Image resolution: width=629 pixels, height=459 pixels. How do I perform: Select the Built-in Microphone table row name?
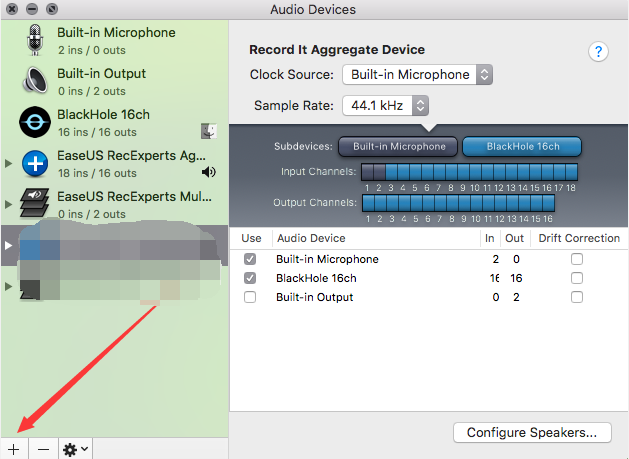[327, 259]
